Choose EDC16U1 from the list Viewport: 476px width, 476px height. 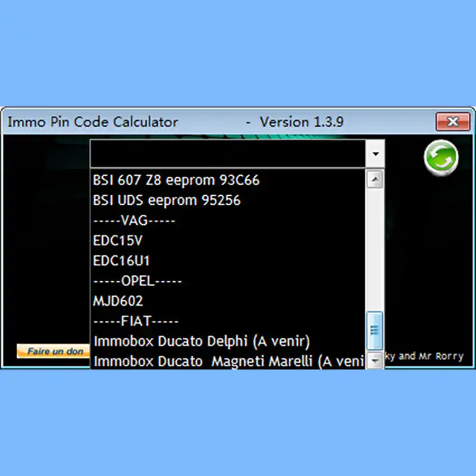(x=228, y=261)
